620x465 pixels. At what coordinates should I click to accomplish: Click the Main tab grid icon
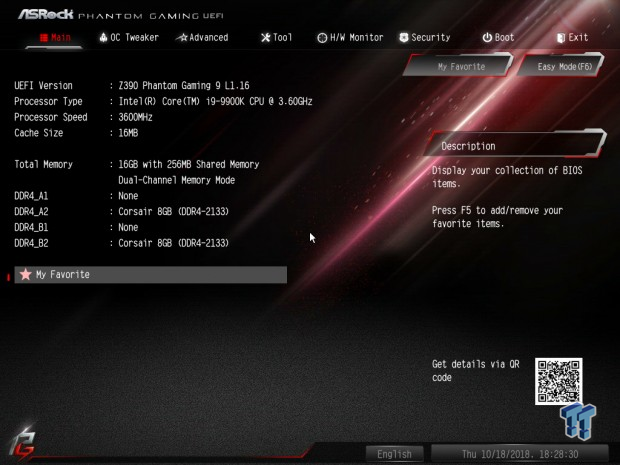click(x=44, y=38)
